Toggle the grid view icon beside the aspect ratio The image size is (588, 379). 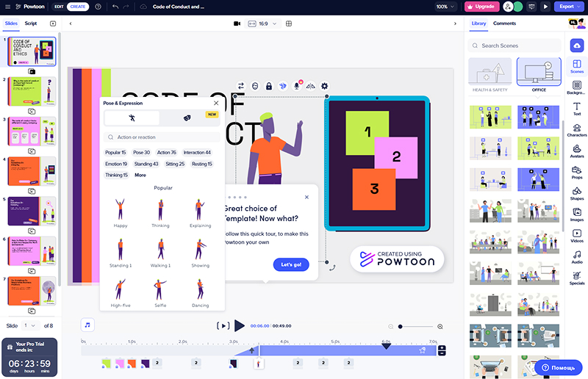pos(289,24)
